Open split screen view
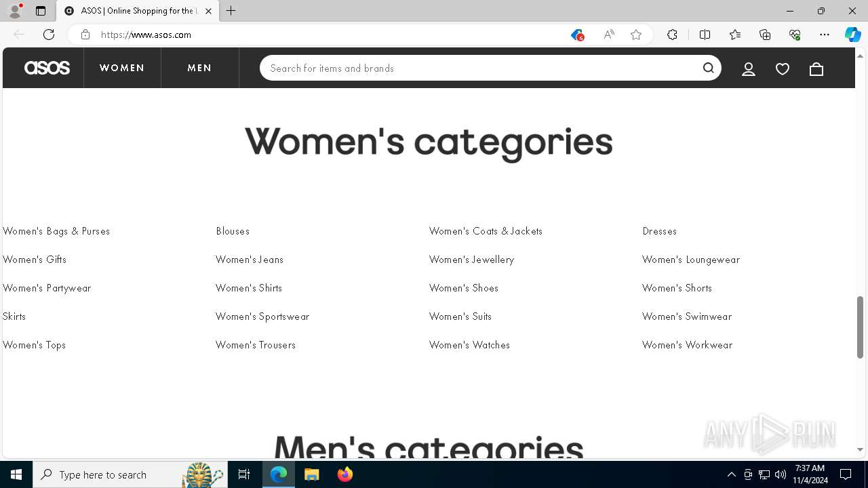This screenshot has height=488, width=868. pyautogui.click(x=705, y=35)
